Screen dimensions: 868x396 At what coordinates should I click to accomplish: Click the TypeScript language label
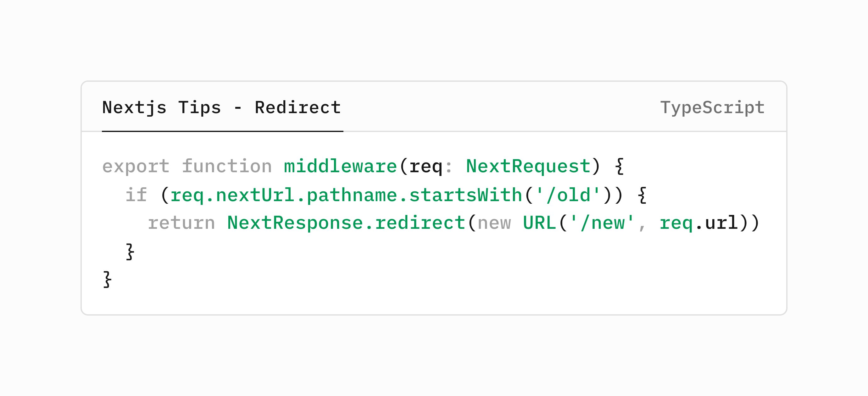[712, 108]
